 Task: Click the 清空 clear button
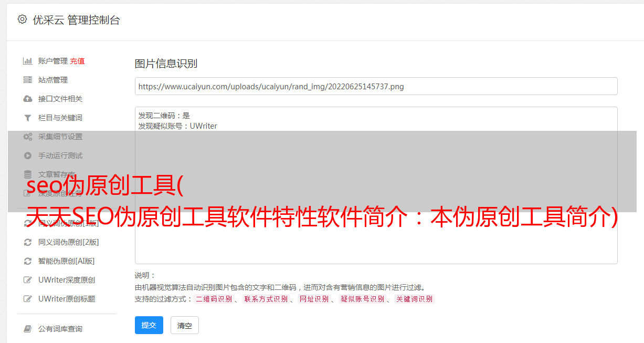(185, 325)
